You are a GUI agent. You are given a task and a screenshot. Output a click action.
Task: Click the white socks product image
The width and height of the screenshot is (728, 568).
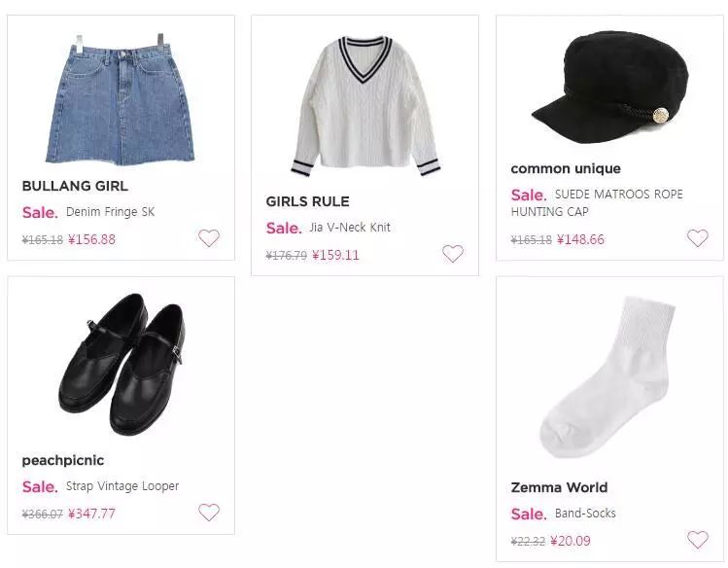609,377
